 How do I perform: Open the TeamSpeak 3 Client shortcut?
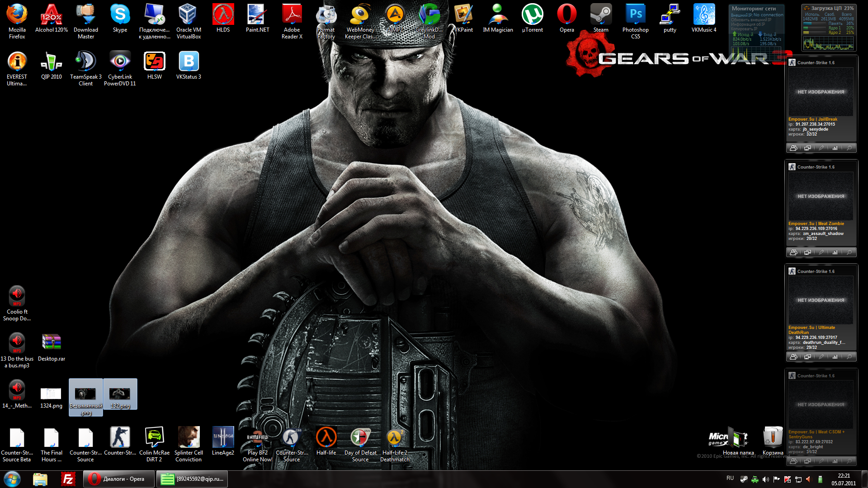point(86,69)
